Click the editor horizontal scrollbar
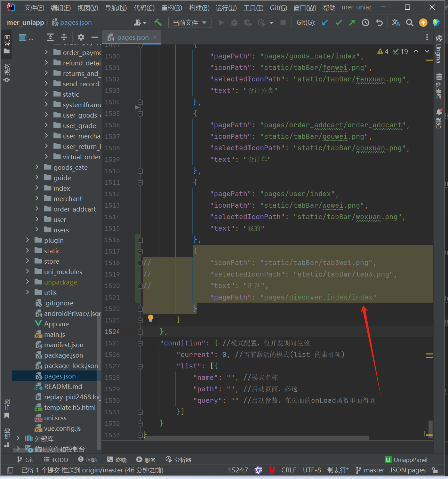 click(x=256, y=438)
